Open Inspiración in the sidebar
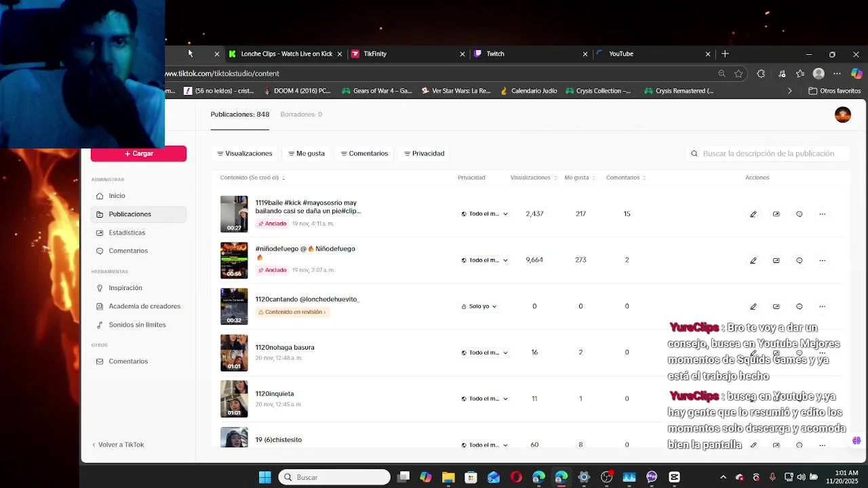The width and height of the screenshot is (868, 488). [138, 288]
